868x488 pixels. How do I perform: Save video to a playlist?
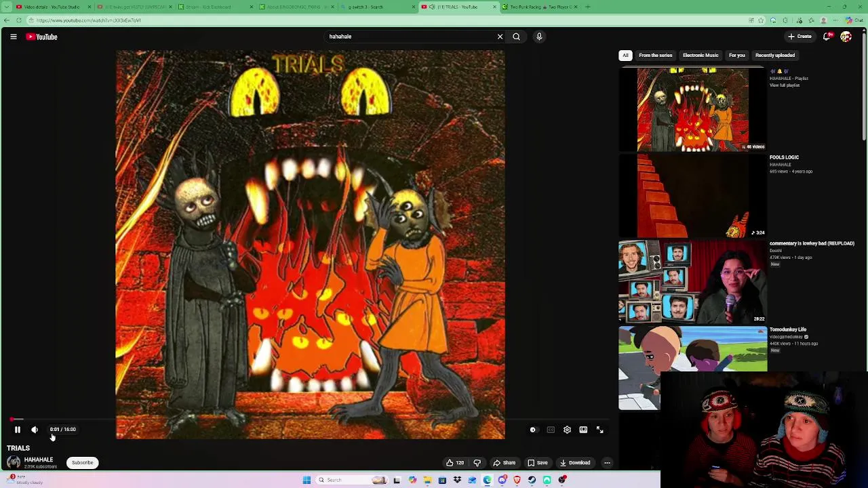pos(537,463)
